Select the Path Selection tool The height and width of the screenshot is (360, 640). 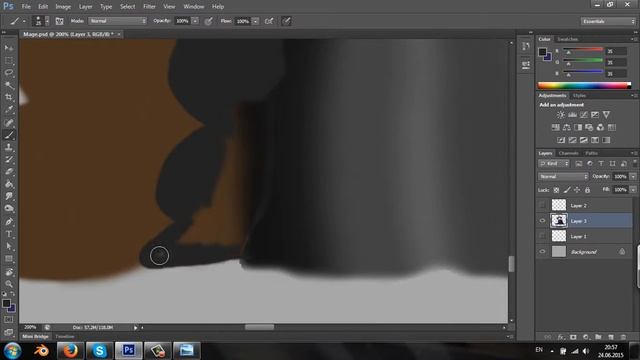(9, 246)
